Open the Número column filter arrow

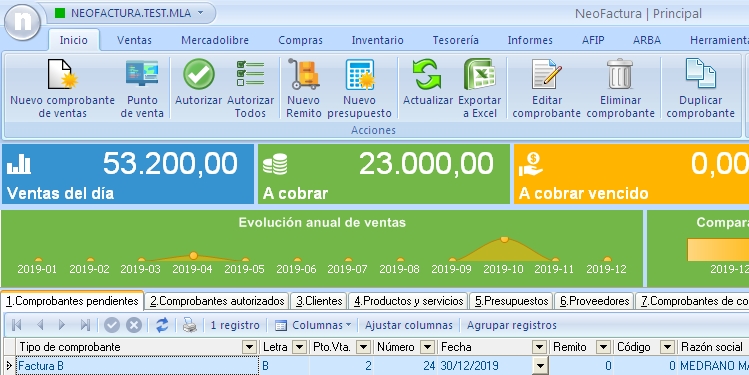click(428, 347)
